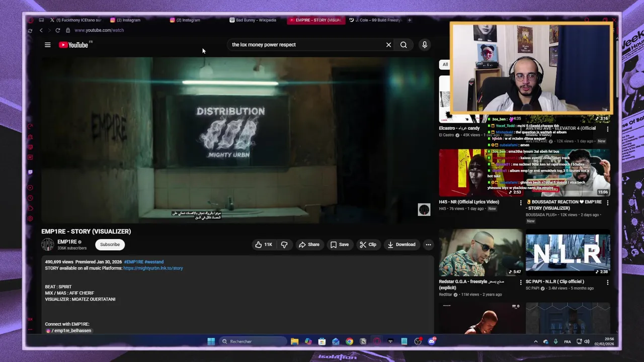Open a new browser tab

[x=410, y=20]
